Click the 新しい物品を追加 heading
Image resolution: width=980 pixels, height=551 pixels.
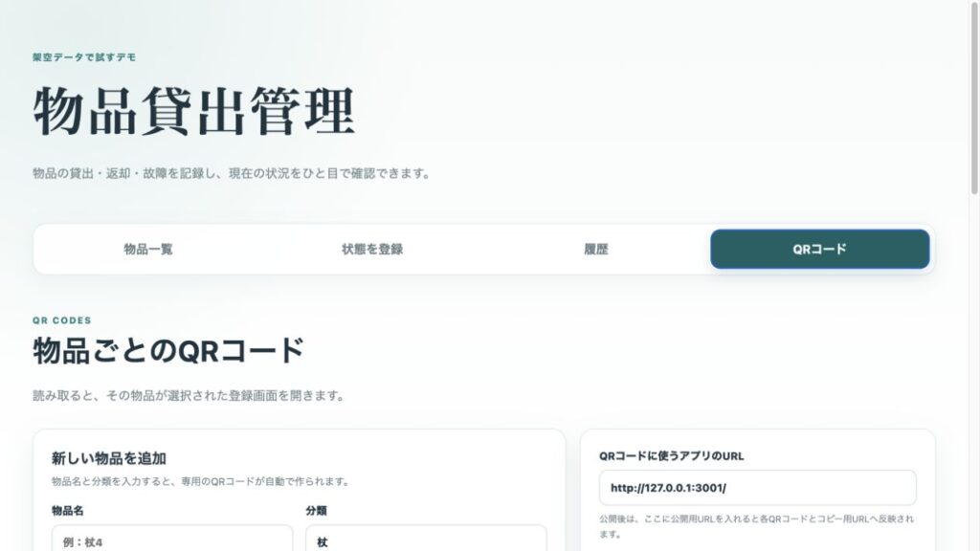coord(109,458)
